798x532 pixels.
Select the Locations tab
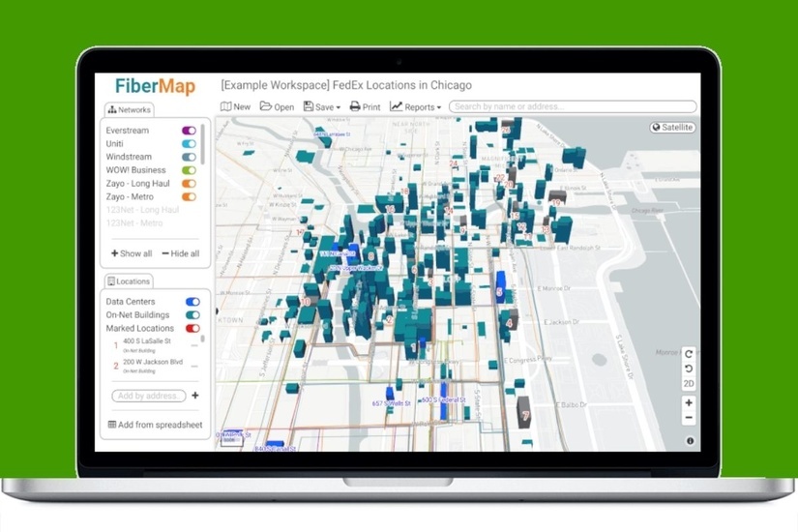point(129,281)
